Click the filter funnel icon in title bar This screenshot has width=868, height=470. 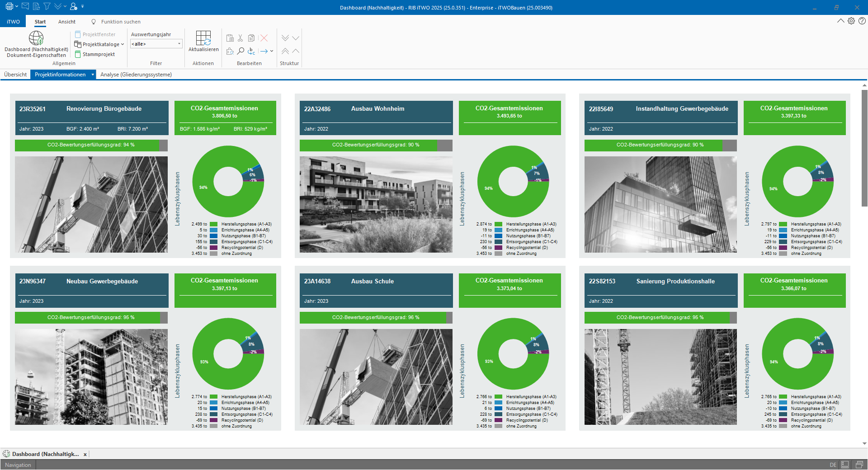[x=47, y=7]
